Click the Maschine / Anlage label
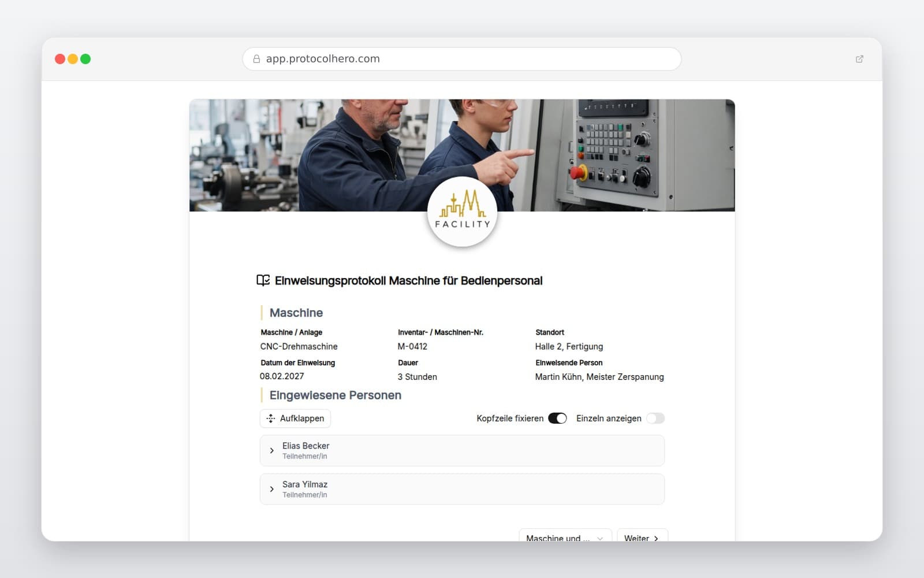 (x=291, y=332)
